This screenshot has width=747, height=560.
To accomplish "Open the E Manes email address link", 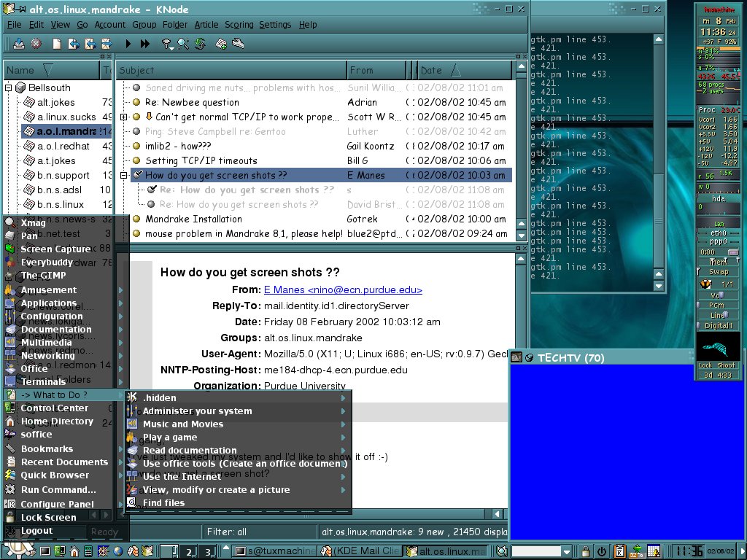I will pos(343,289).
